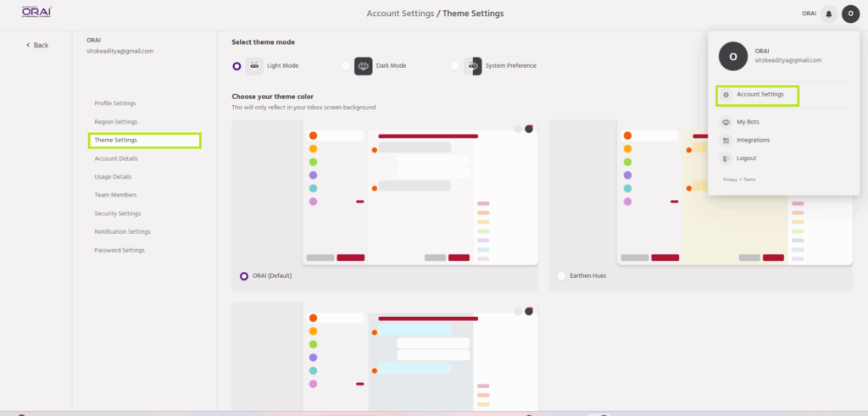The height and width of the screenshot is (416, 868).
Task: Open Account Details in the sidebar
Action: pyautogui.click(x=116, y=158)
